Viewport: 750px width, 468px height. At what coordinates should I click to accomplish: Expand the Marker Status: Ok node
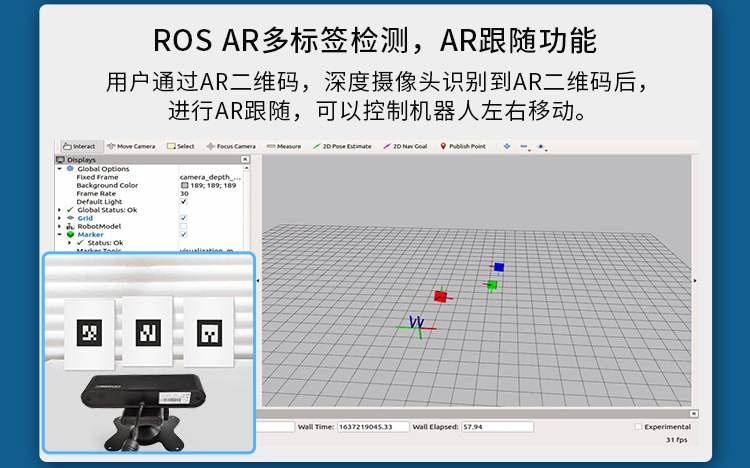70,243
